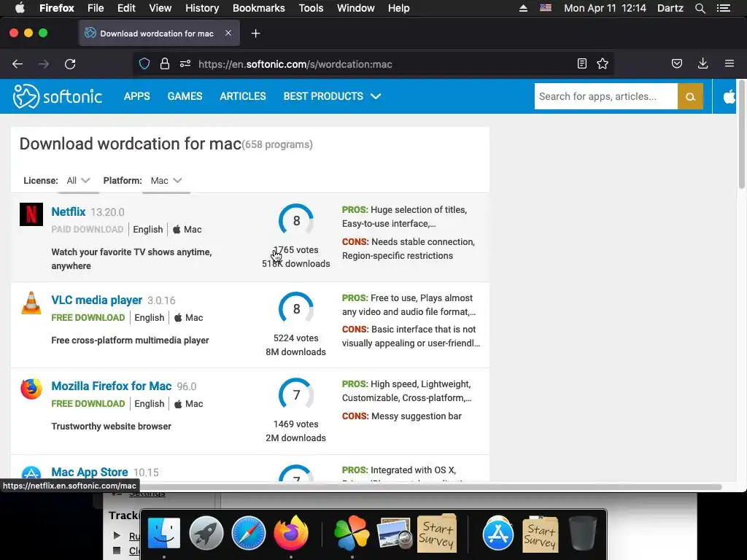
Task: Open Preview app from the Dock
Action: click(x=394, y=533)
